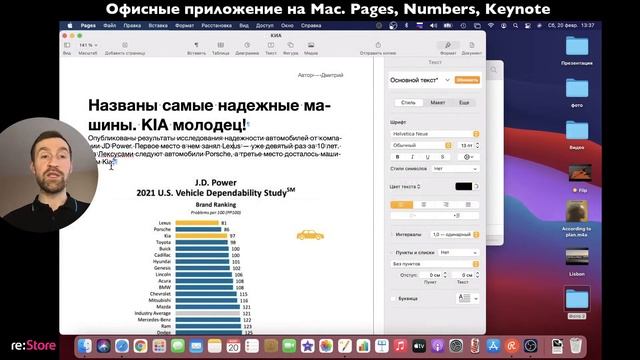Click the yellow car image in document
Image resolution: width=640 pixels, height=360 pixels.
[x=310, y=235]
